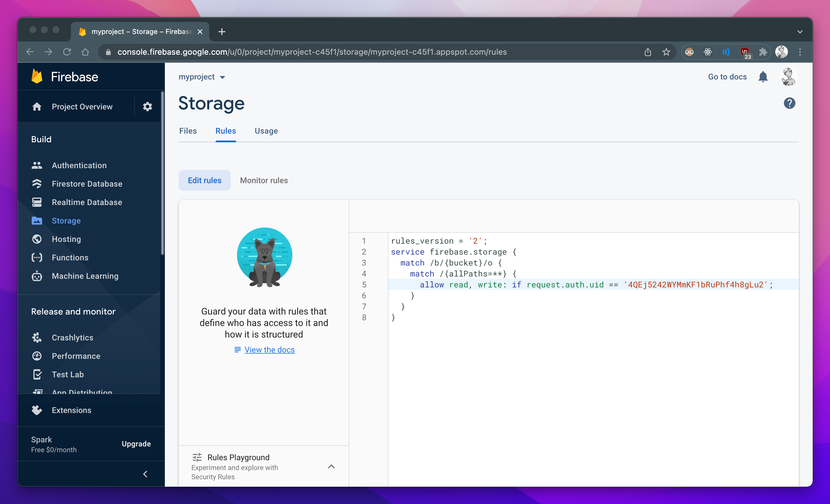This screenshot has width=830, height=504.
Task: Click Edit rules tab button
Action: (x=204, y=181)
